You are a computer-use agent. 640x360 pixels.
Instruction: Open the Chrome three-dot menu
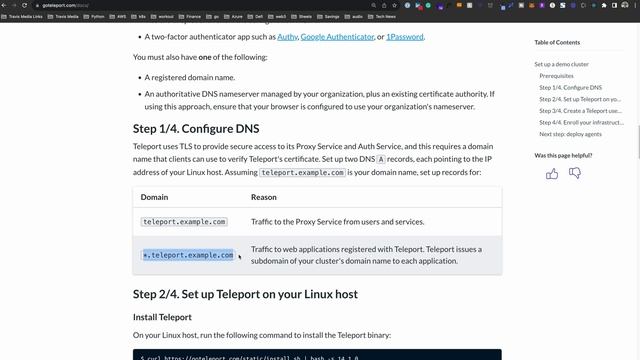pos(635,5)
